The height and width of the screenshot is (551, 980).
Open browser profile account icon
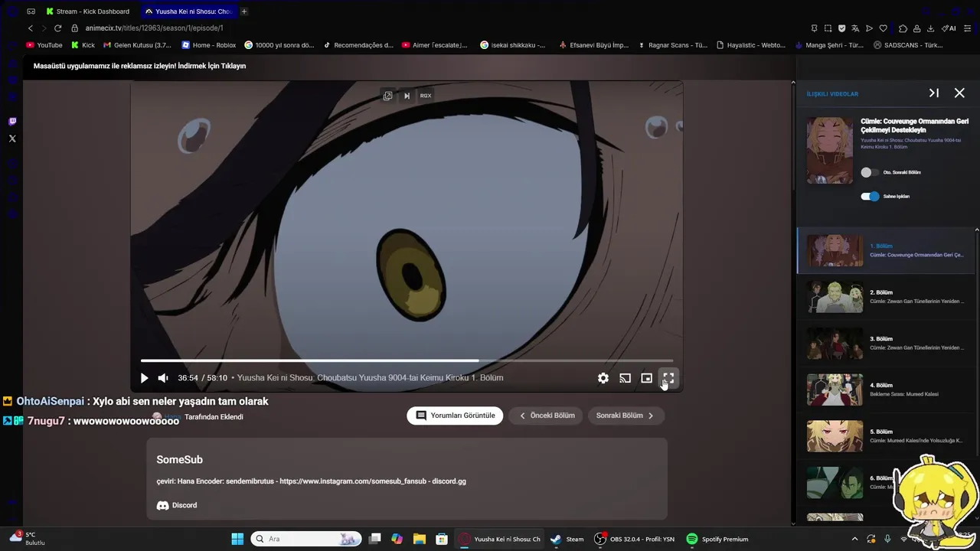(916, 28)
